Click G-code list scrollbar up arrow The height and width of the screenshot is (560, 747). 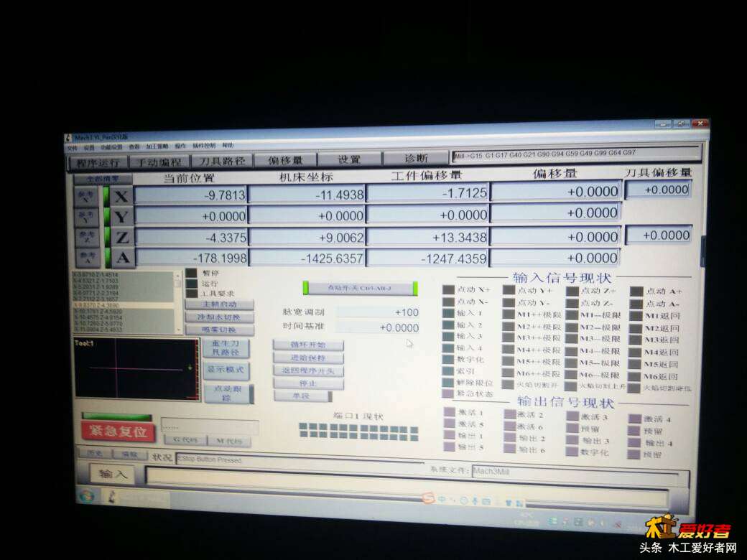pos(178,275)
